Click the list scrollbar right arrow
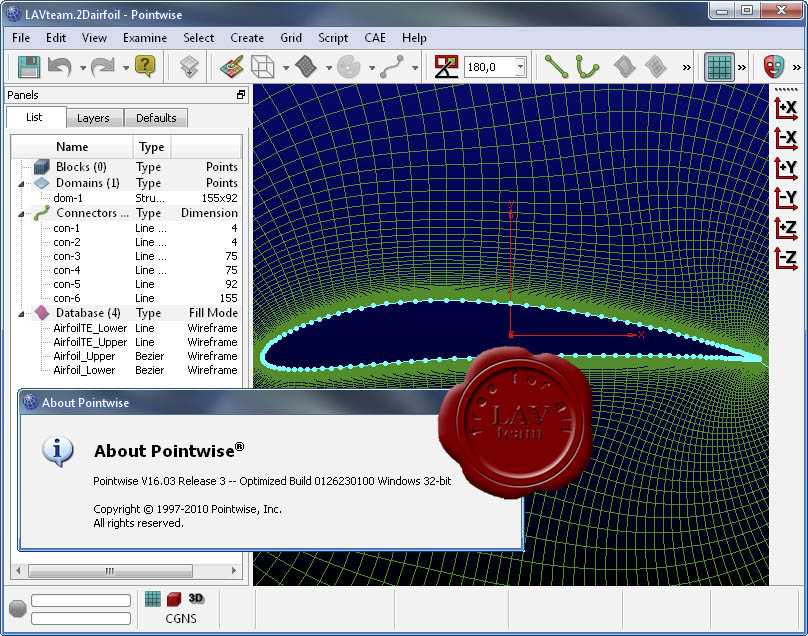 click(234, 571)
